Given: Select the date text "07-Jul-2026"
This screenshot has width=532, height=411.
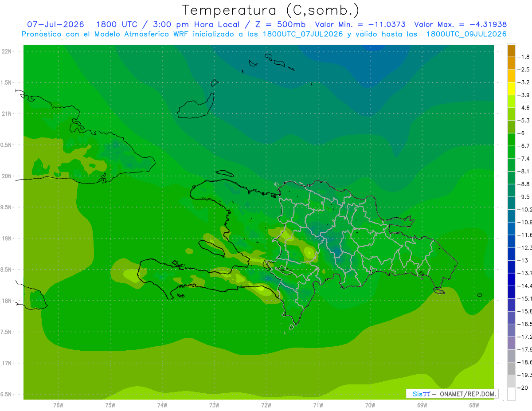Looking at the screenshot, I should [55, 24].
